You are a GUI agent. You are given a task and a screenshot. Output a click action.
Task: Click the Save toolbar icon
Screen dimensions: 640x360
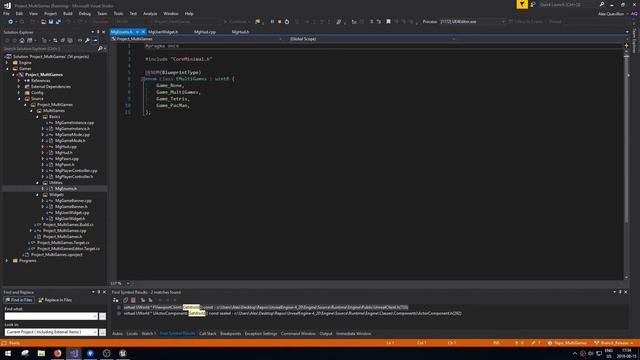(51, 22)
